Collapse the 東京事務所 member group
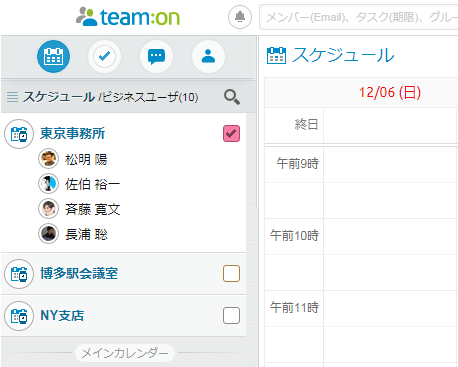This screenshot has width=458, height=367. tap(72, 133)
